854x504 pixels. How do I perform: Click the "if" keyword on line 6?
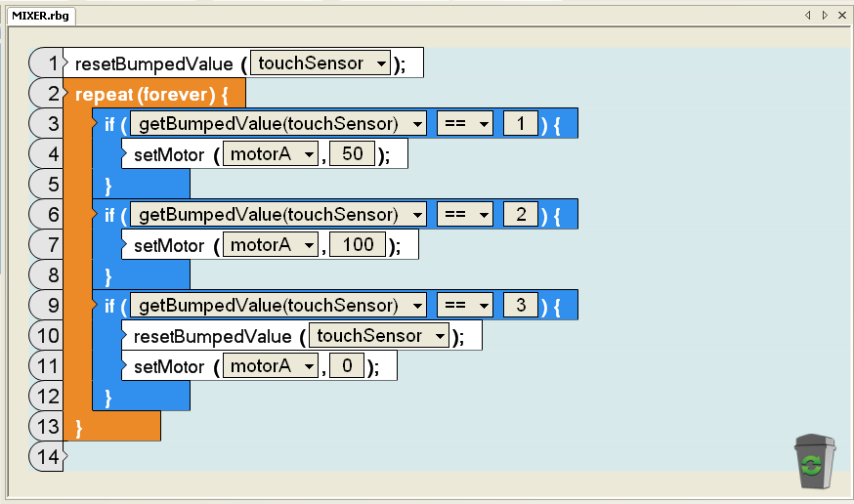(109, 216)
